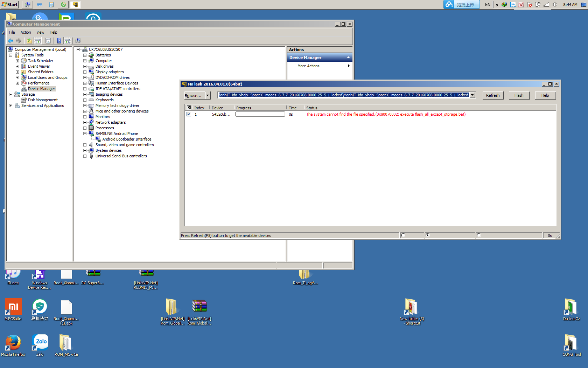Expand the Disk drives node
Image resolution: width=588 pixels, height=368 pixels.
(x=85, y=66)
